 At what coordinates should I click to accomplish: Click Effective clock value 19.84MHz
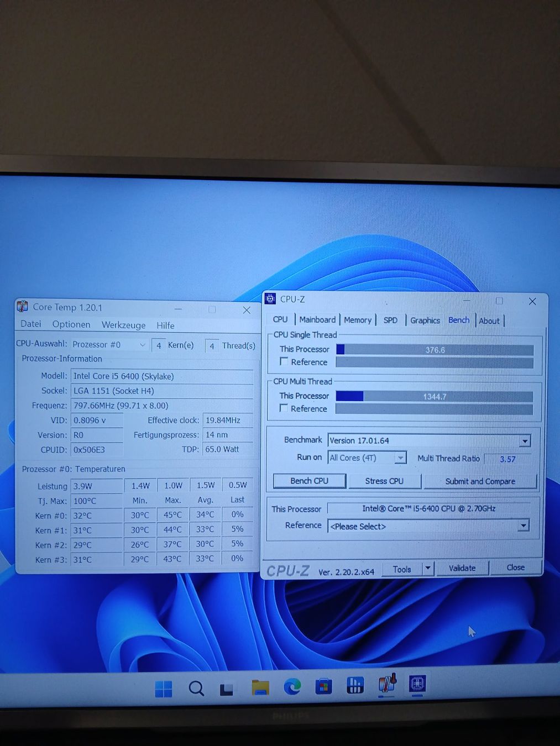(x=228, y=420)
